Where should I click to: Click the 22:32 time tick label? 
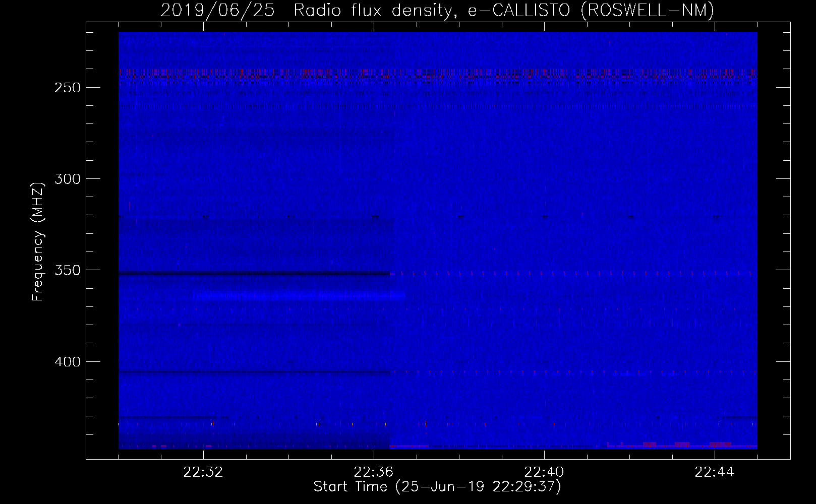204,472
